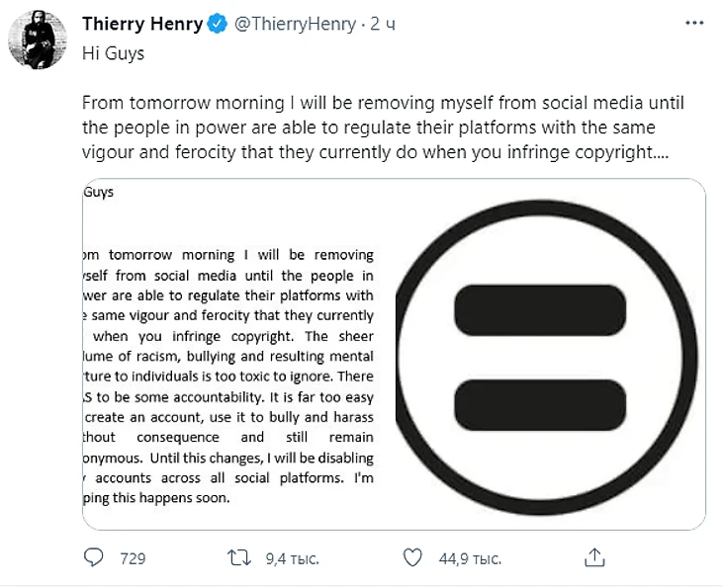The image size is (722, 588).
Task: Click the "Guys" heading inside attached image
Action: (x=98, y=193)
